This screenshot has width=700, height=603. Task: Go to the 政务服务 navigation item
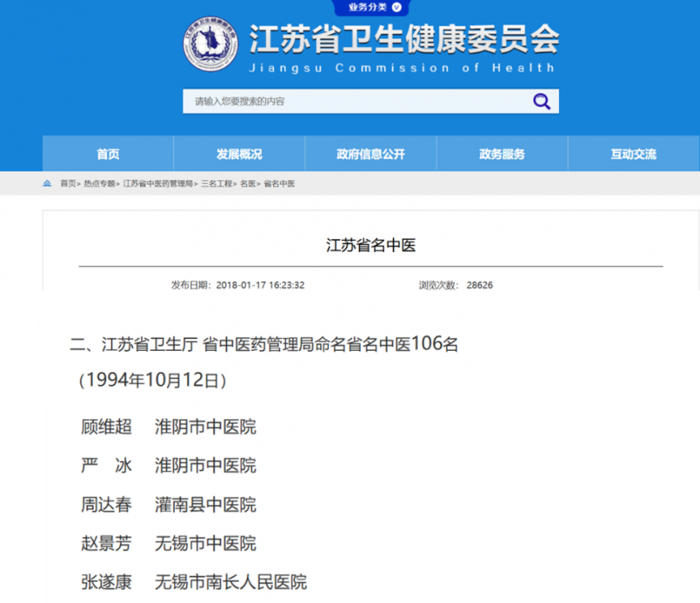point(501,154)
